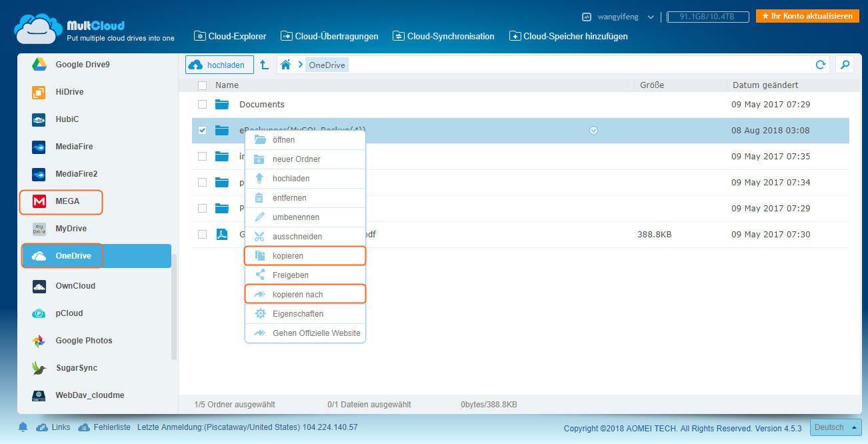
Task: Open the Fehlerliste link in footer
Action: (104, 427)
